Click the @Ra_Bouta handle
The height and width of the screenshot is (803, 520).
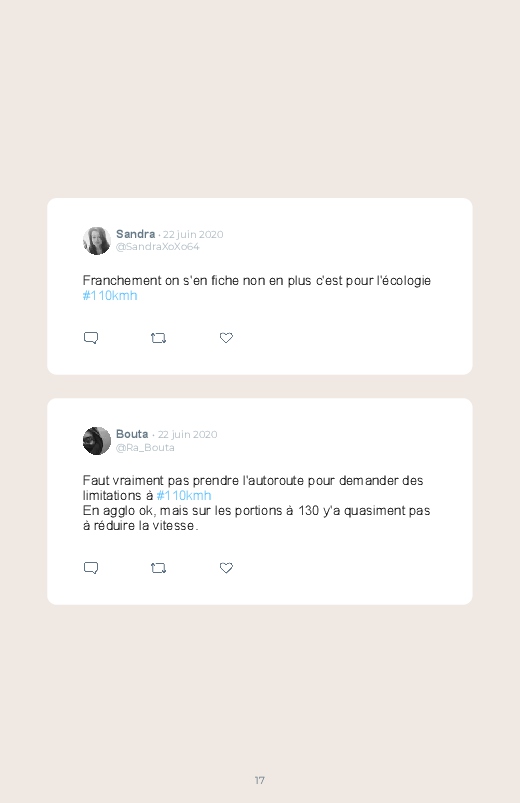tap(145, 448)
